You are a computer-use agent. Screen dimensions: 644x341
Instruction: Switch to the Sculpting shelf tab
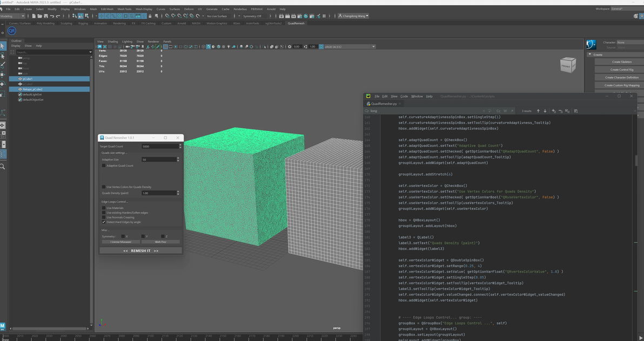coord(66,23)
